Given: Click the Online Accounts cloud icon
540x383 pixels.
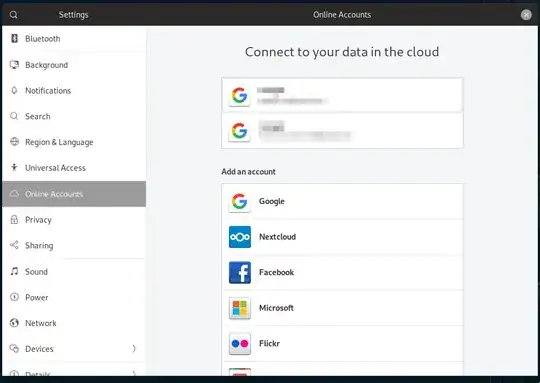Looking at the screenshot, I should pos(14,194).
